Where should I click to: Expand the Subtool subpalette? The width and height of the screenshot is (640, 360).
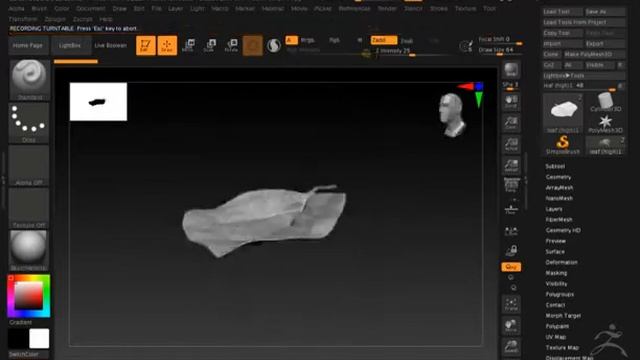tap(555, 167)
